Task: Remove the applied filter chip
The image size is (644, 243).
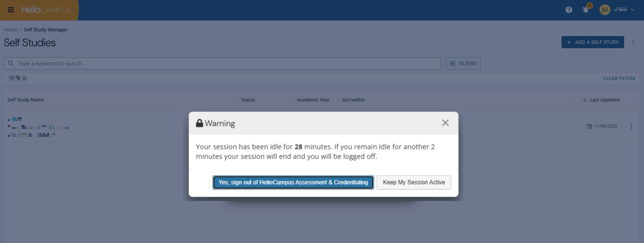Action: pos(24,79)
